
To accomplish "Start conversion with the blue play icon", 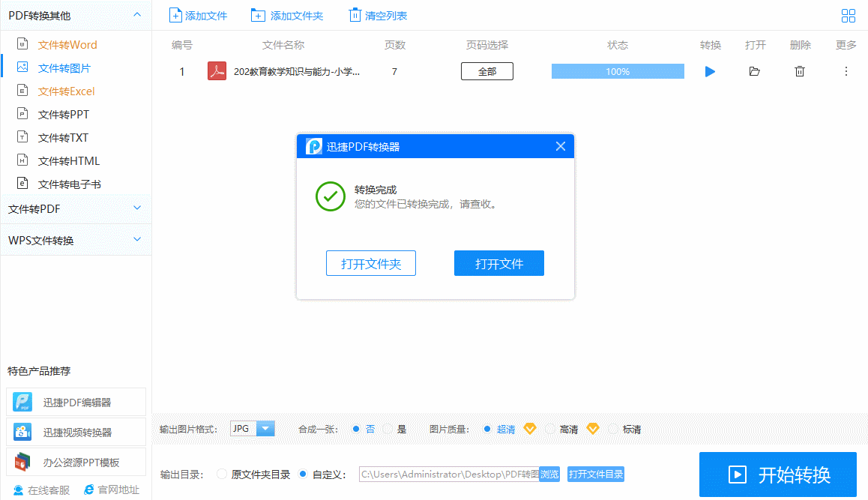I will 710,71.
